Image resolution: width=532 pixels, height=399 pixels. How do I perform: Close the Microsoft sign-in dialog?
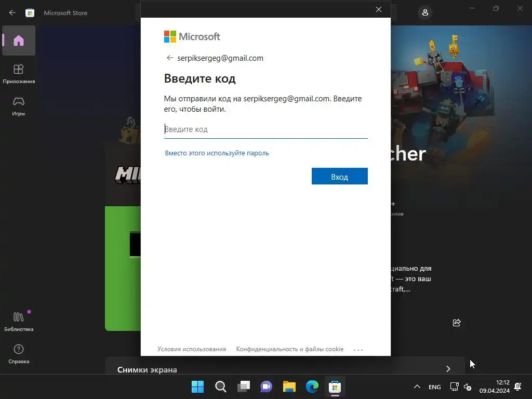pos(379,9)
